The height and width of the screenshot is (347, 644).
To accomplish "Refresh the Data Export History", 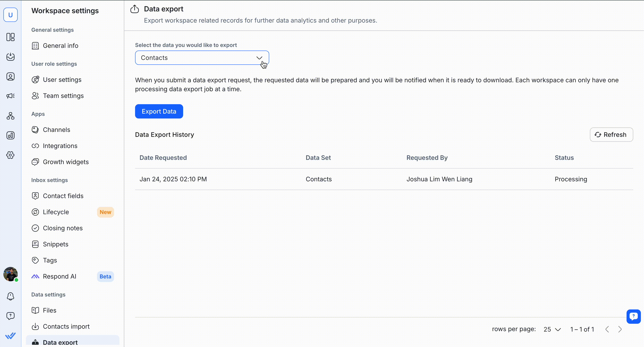I will click(611, 135).
